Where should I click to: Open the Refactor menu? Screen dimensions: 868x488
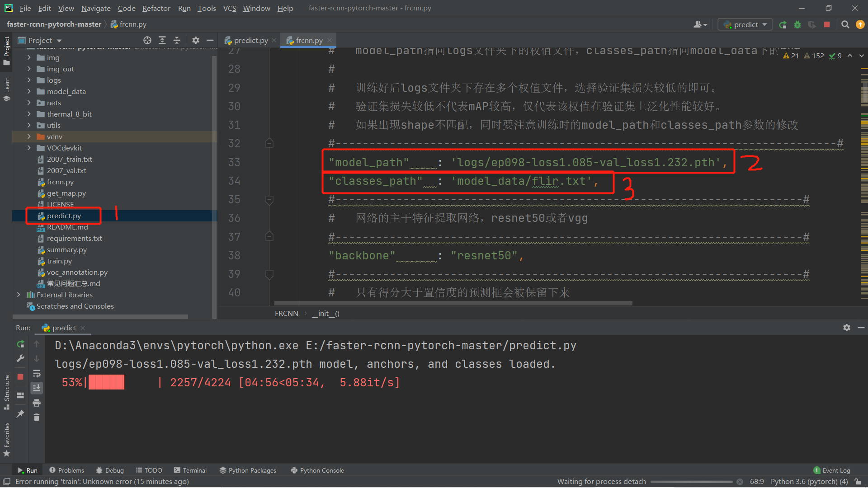click(x=156, y=8)
